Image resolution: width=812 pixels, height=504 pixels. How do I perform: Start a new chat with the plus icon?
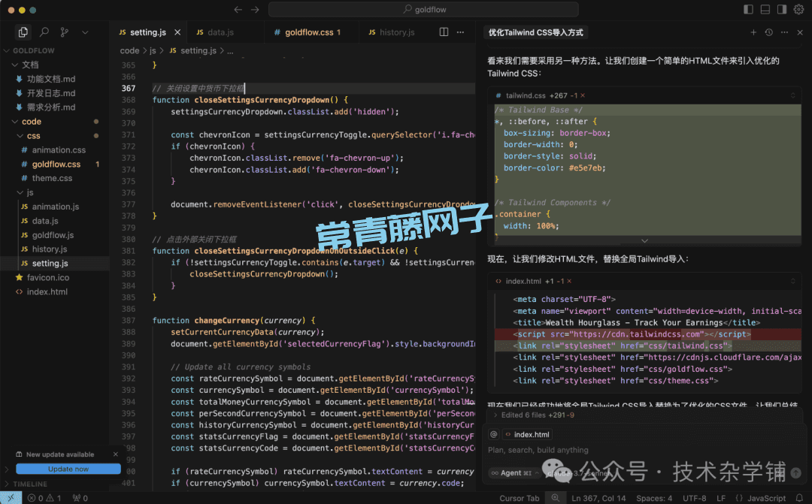[753, 32]
